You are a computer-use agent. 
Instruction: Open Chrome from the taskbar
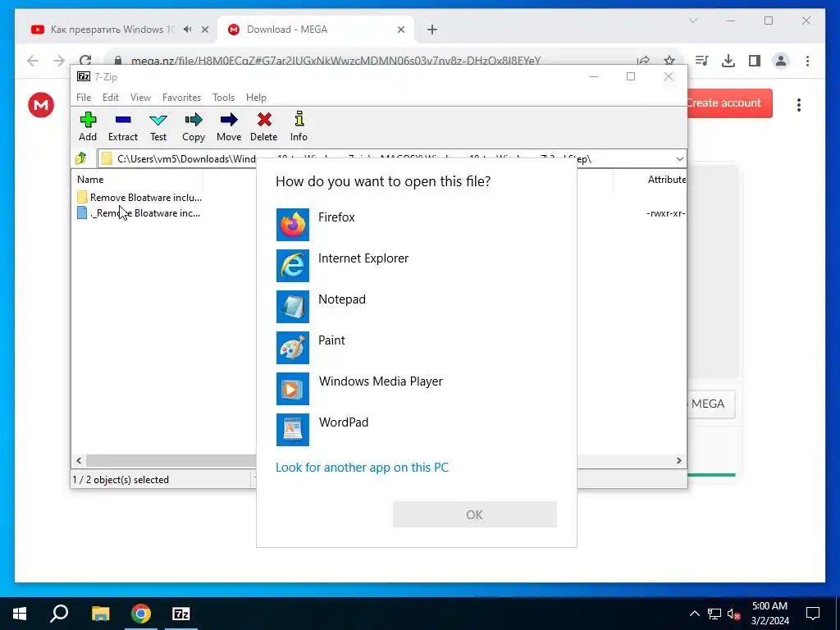141,614
